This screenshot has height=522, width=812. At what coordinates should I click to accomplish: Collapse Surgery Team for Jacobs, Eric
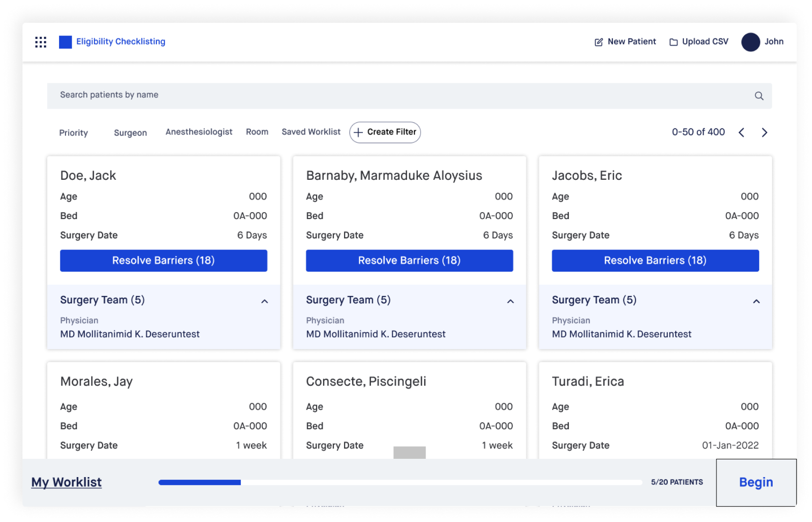coord(756,301)
